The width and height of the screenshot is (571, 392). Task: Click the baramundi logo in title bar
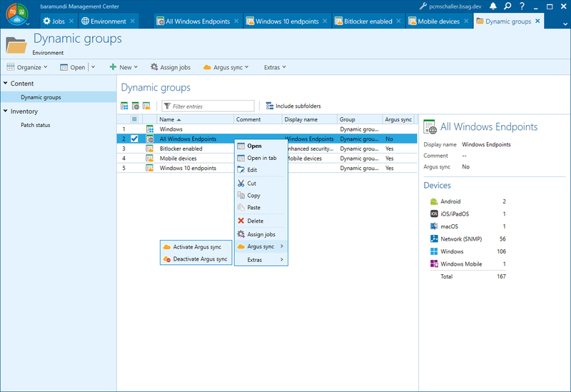tap(16, 14)
